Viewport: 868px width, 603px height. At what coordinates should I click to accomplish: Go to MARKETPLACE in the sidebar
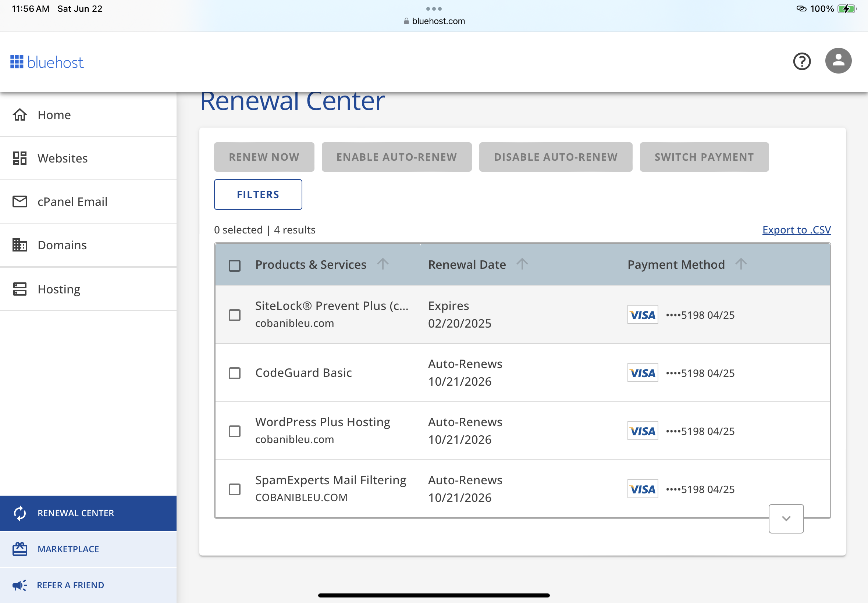pos(88,549)
